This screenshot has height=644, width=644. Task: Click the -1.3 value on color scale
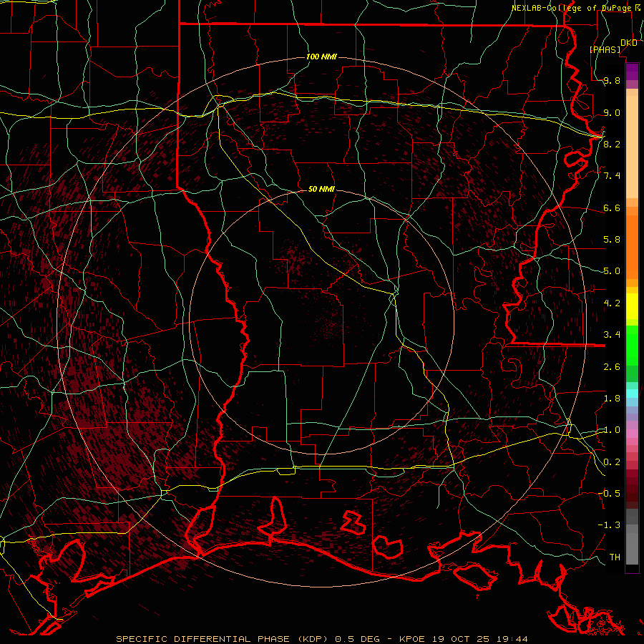pos(610,525)
